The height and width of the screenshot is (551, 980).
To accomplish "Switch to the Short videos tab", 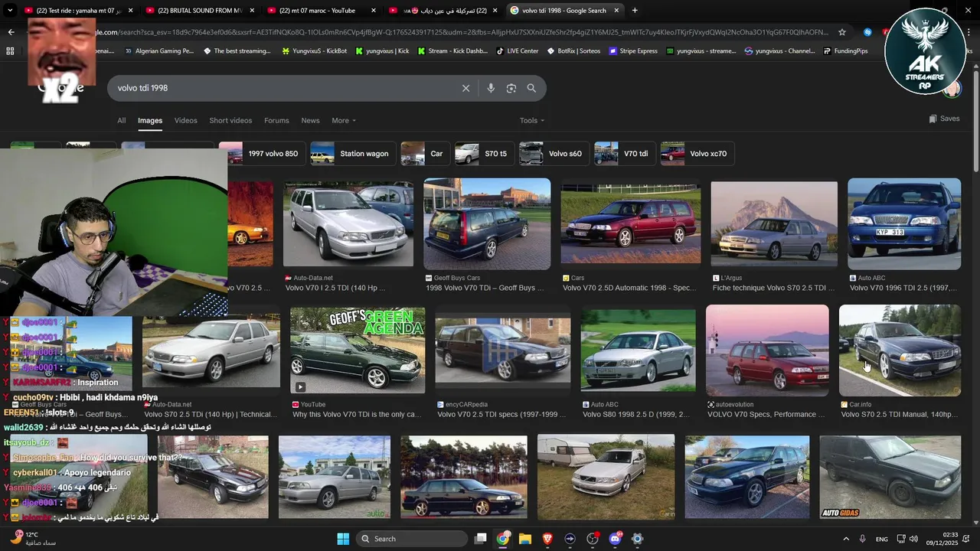I will click(x=230, y=120).
